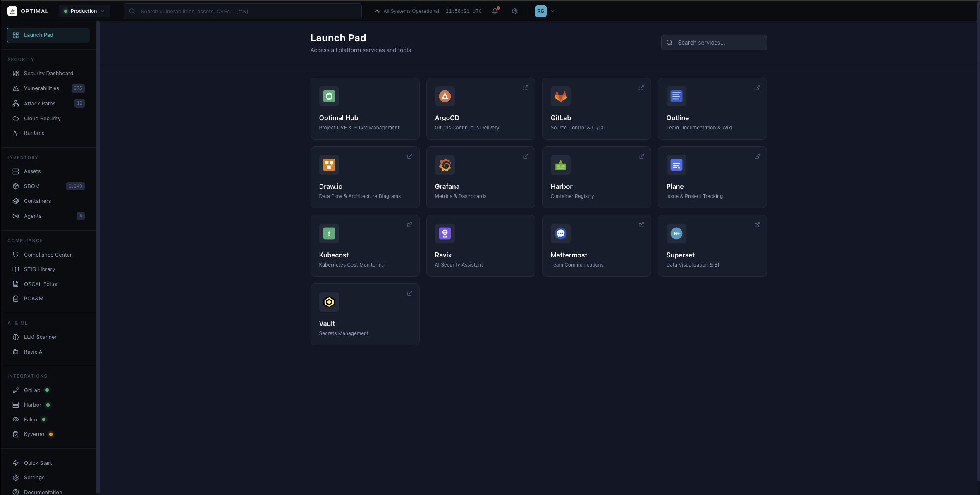Open Kubecost Kubernetes cost monitoring
Viewport: 980px width, 495px height.
point(365,246)
